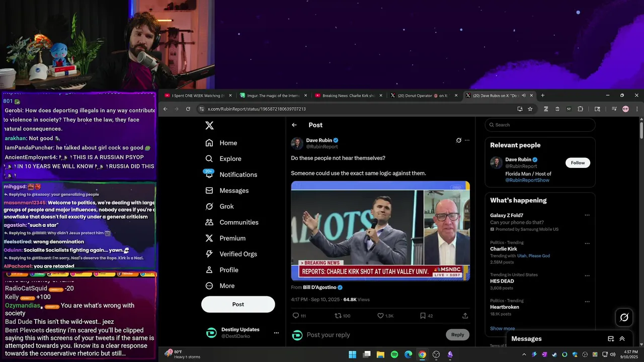Click the browser back arrow

[x=166, y=109]
